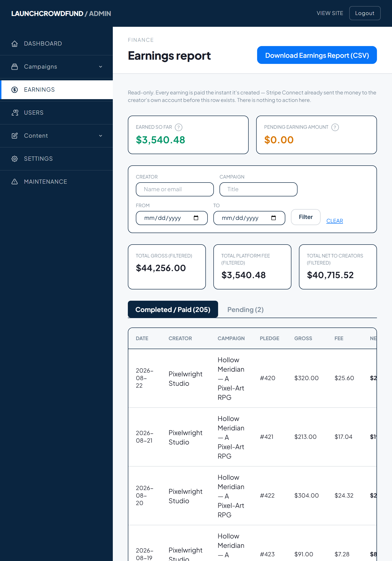Open the SETTINGS sidebar section
The image size is (392, 561).
pyautogui.click(x=56, y=159)
